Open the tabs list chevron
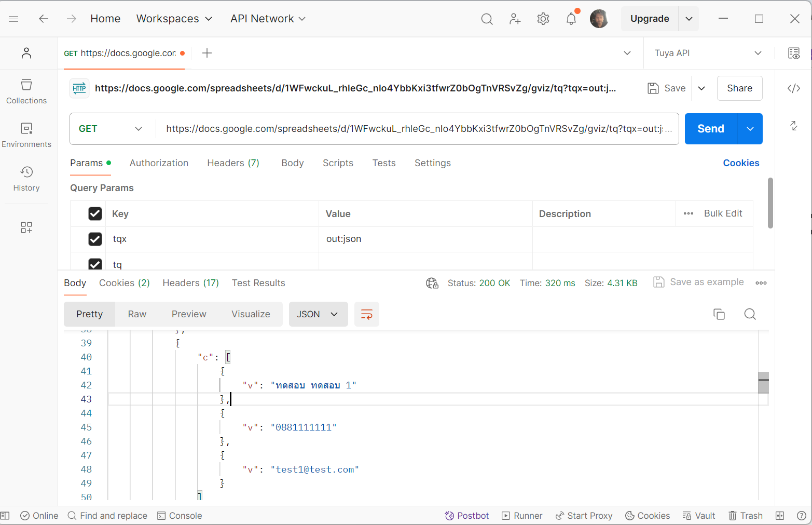 [627, 53]
